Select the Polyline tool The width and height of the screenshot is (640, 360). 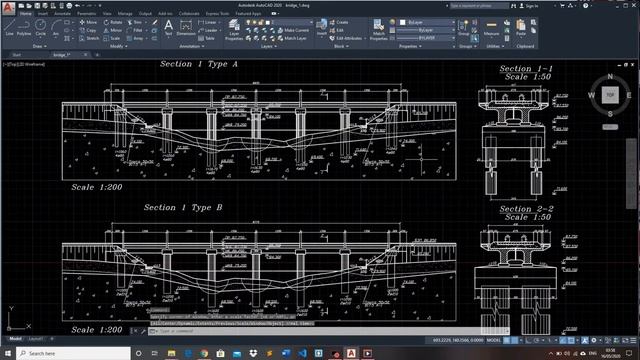pyautogui.click(x=24, y=28)
